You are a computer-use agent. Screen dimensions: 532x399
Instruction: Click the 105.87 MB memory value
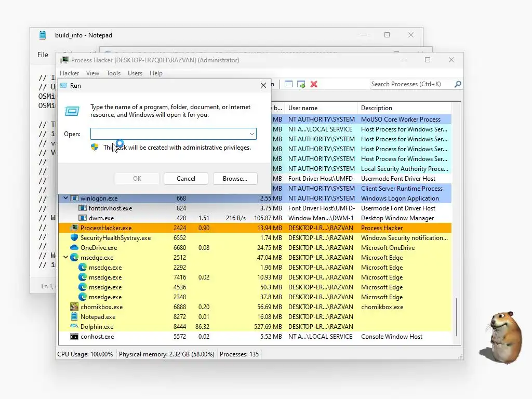pyautogui.click(x=268, y=218)
